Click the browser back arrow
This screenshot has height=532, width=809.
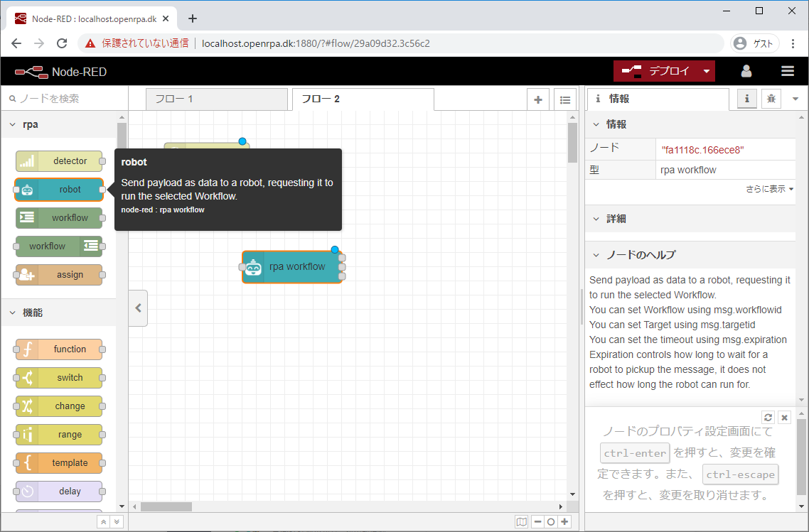coord(16,43)
